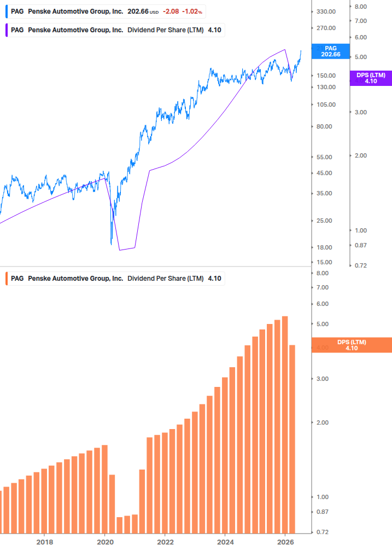Click the blue color bar beside the PAG price legend

point(7,11)
